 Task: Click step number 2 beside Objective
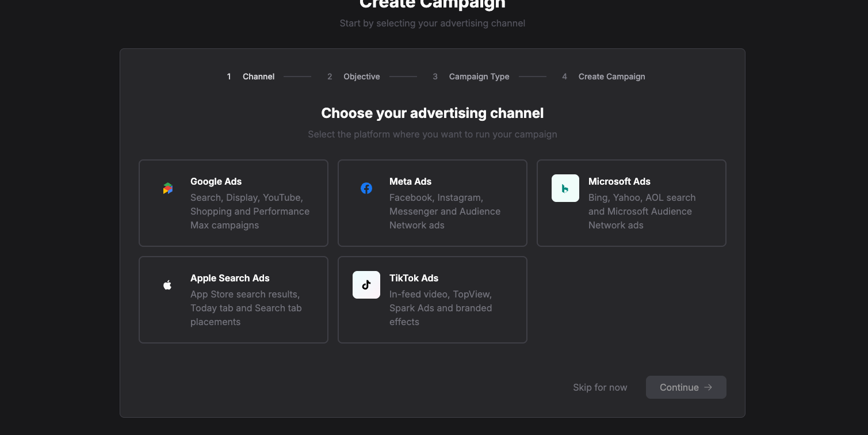(330, 77)
